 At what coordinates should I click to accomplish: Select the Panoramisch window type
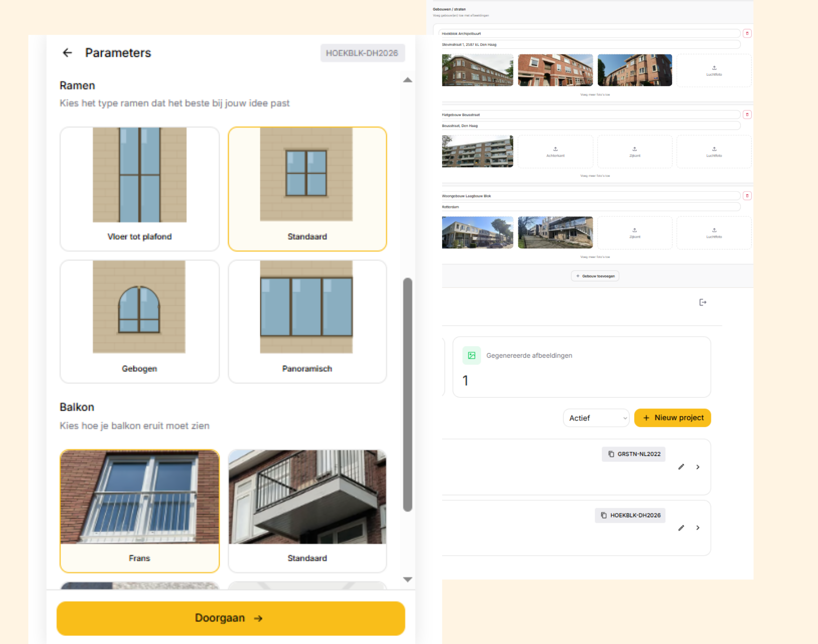(x=307, y=322)
